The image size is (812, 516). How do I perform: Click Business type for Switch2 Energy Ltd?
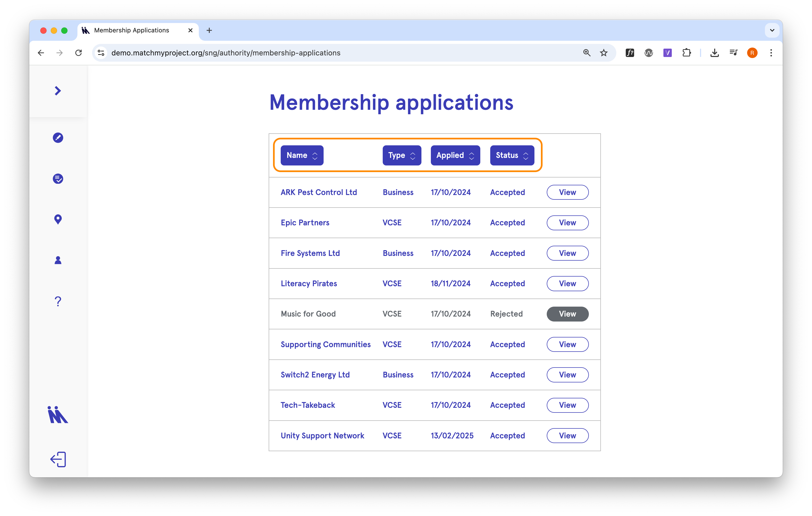tap(398, 375)
